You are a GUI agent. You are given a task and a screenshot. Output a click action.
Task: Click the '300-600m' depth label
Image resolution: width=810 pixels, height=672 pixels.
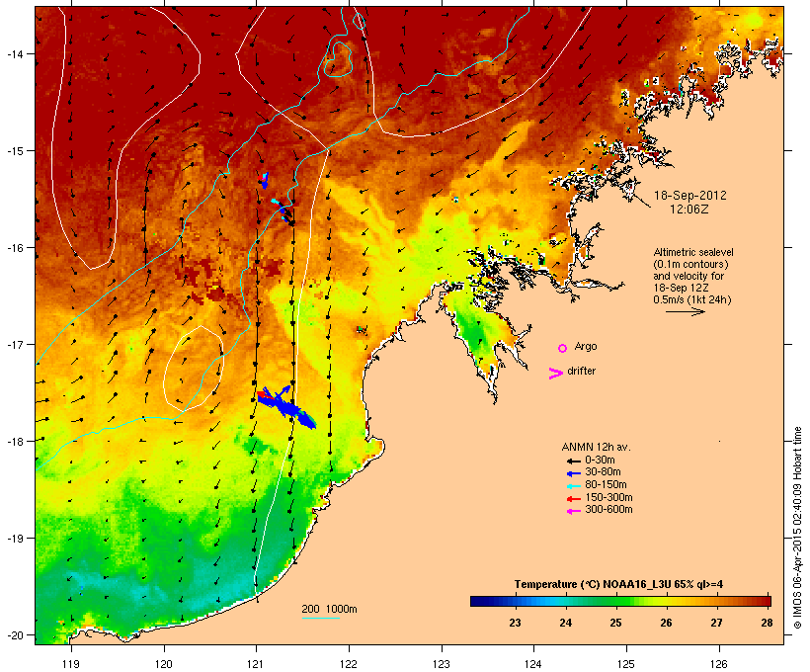608,510
